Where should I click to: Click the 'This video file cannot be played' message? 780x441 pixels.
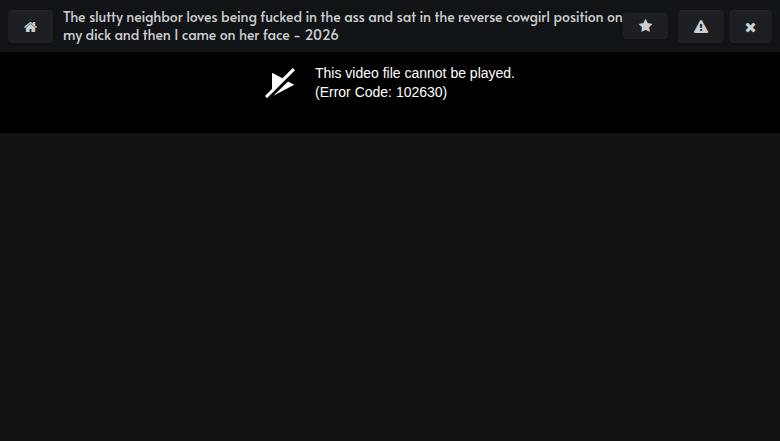pyautogui.click(x=415, y=73)
